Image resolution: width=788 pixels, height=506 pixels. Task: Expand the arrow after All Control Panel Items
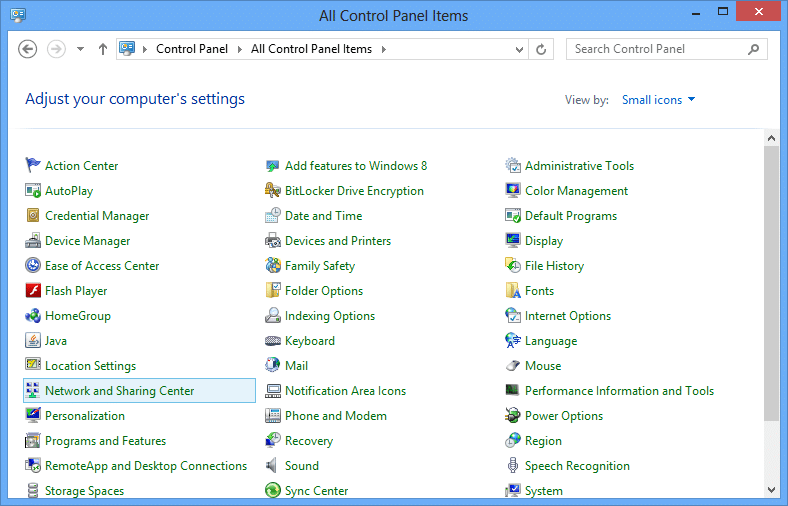(384, 49)
